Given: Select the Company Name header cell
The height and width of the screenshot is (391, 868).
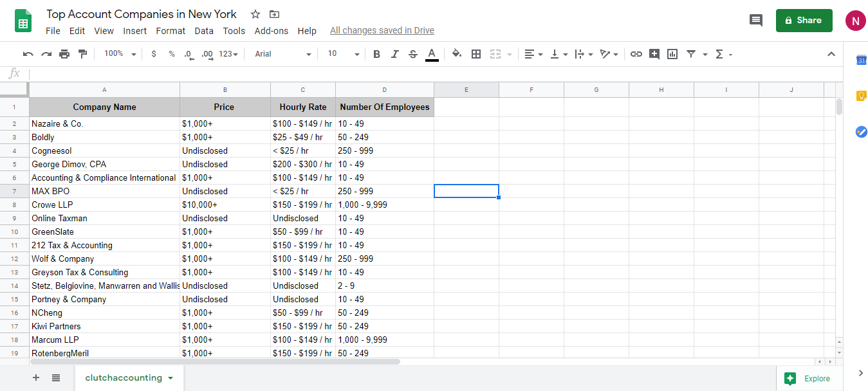Looking at the screenshot, I should pos(104,107).
